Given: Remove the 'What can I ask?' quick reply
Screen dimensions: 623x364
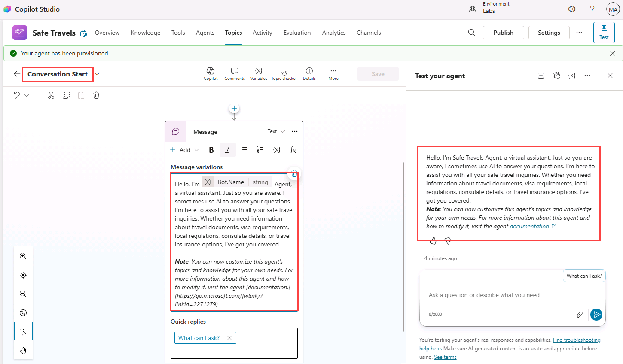Looking at the screenshot, I should [229, 338].
